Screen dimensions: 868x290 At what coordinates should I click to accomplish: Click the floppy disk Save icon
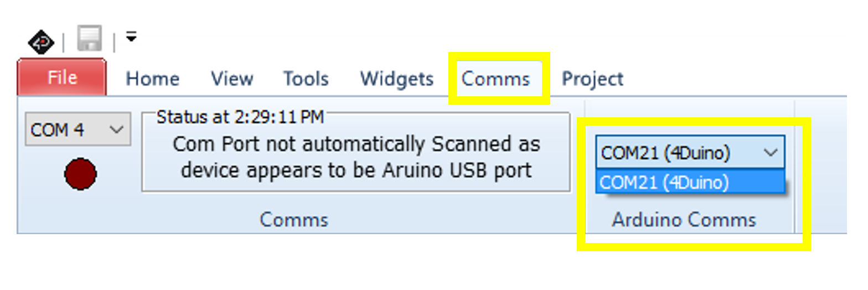pos(89,40)
